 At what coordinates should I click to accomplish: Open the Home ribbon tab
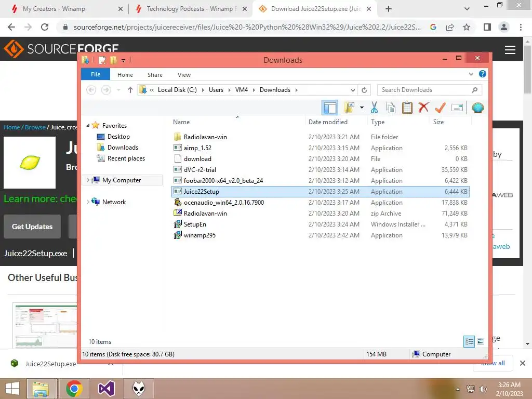[125, 75]
